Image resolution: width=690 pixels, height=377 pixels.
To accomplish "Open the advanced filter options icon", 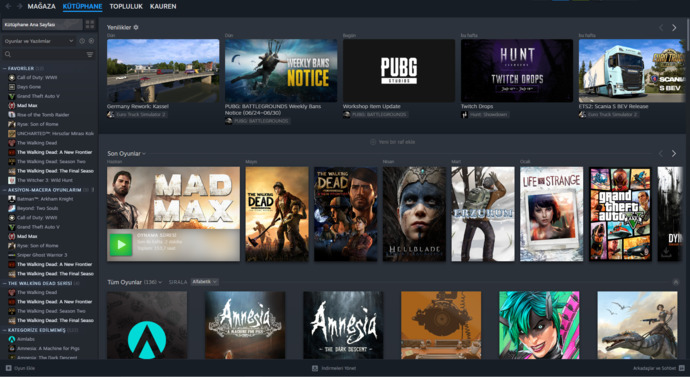I will [90, 55].
